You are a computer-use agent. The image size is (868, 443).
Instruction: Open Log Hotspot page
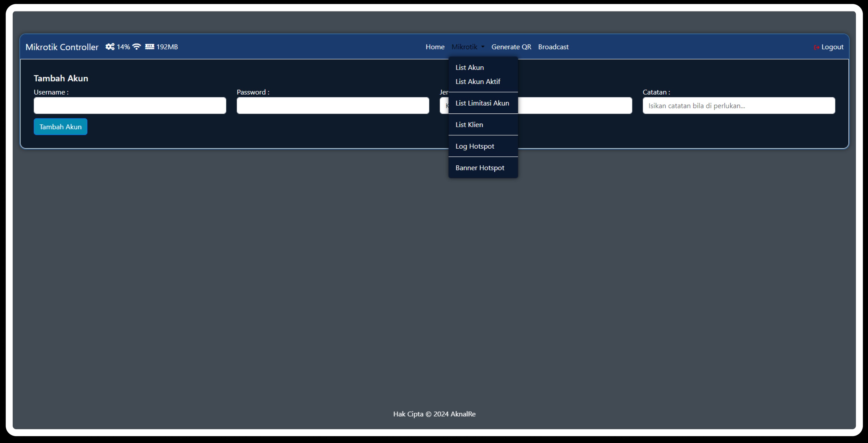tap(474, 146)
